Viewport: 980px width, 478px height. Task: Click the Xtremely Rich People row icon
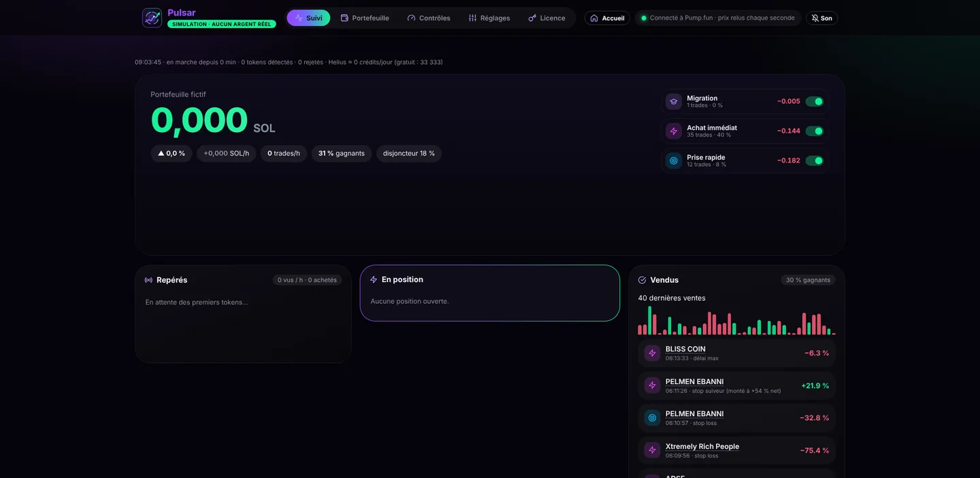click(652, 450)
